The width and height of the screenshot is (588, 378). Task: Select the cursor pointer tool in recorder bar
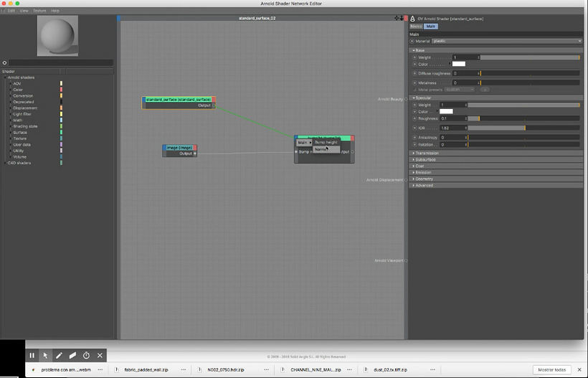point(45,355)
